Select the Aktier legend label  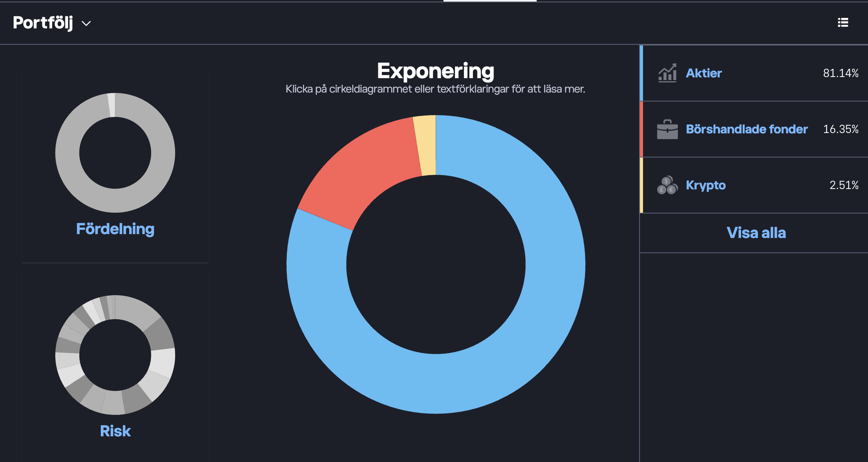[x=703, y=73]
